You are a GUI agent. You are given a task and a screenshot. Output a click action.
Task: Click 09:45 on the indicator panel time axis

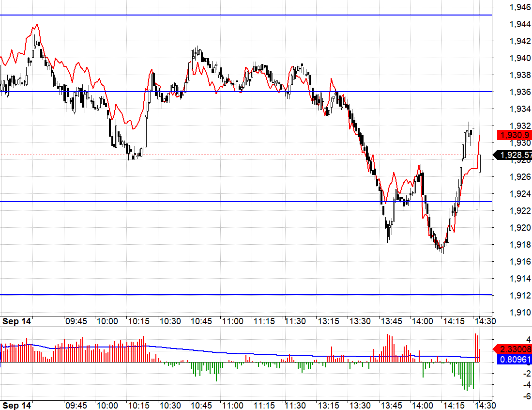pos(76,406)
